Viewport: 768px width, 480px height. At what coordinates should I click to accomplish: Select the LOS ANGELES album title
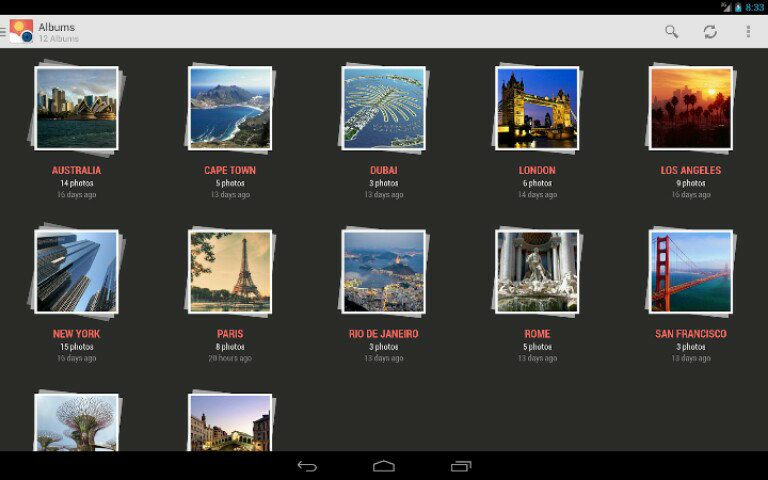(691, 170)
